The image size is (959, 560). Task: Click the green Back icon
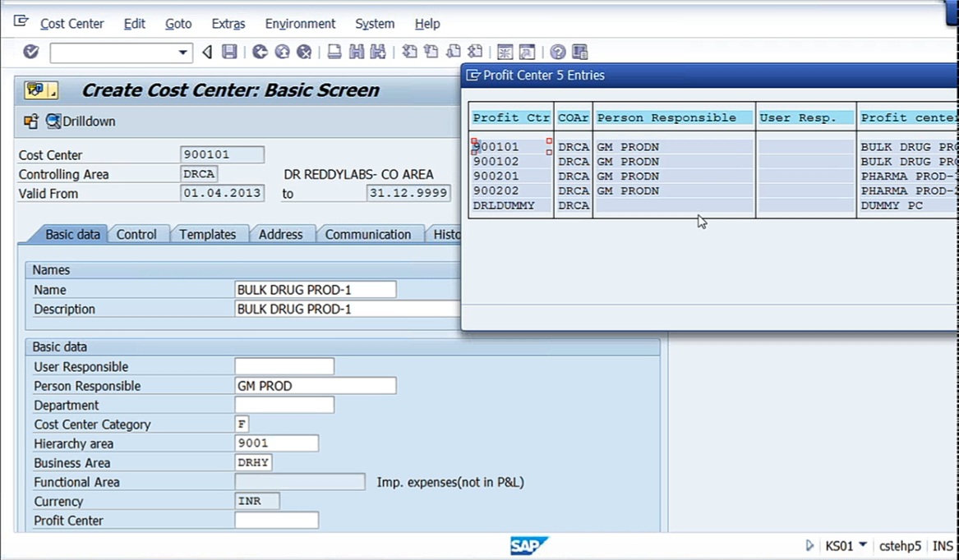[x=260, y=52]
